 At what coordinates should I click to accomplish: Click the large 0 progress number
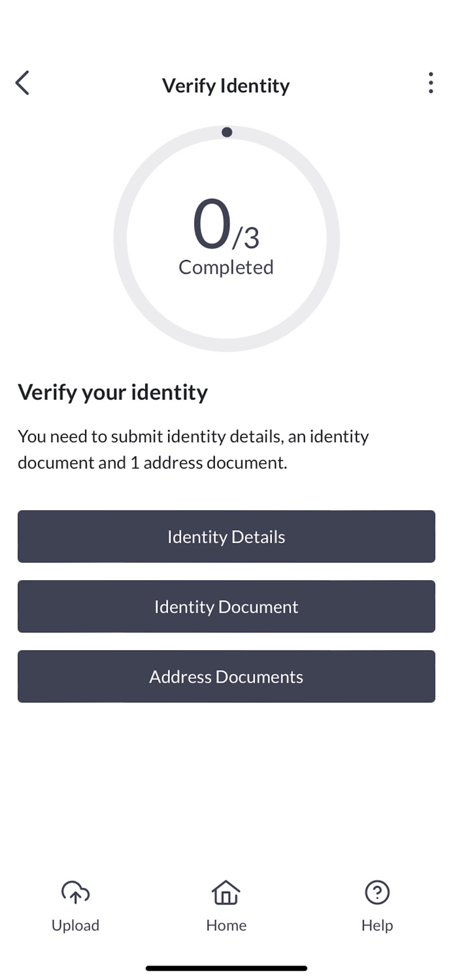click(x=212, y=224)
